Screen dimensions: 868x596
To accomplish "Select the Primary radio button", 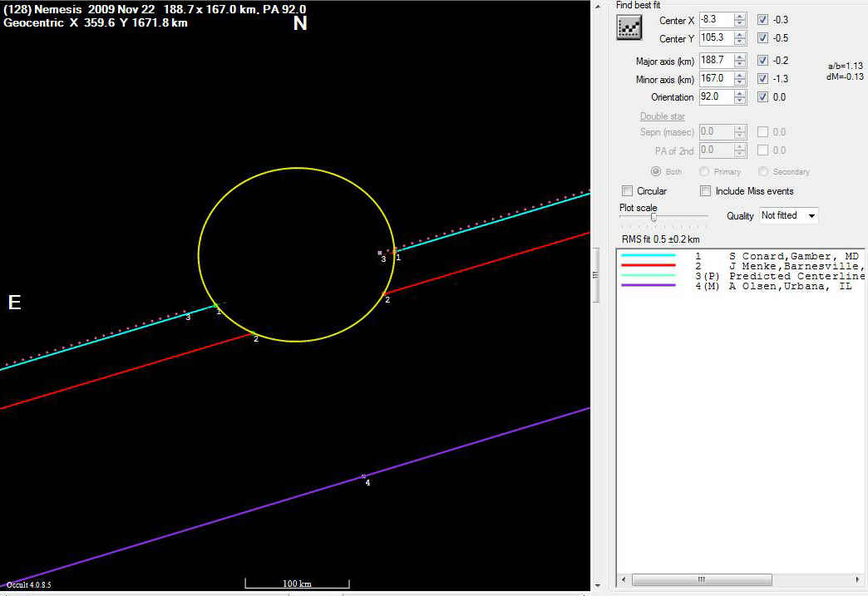I will click(x=704, y=171).
